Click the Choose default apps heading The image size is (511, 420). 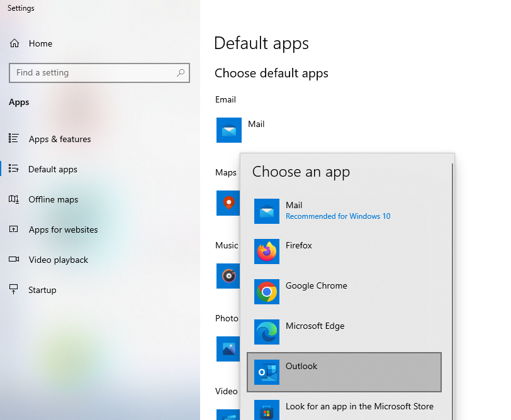[271, 74]
